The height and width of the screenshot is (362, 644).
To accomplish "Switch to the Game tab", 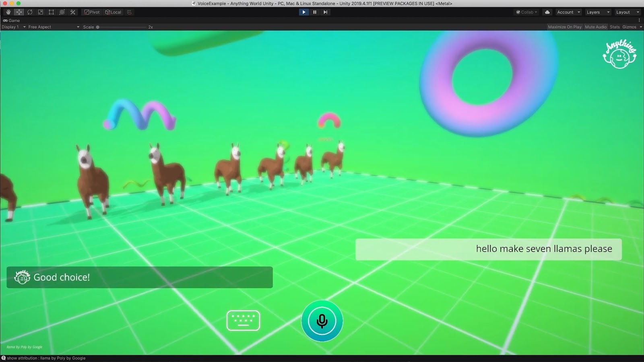I will point(12,21).
